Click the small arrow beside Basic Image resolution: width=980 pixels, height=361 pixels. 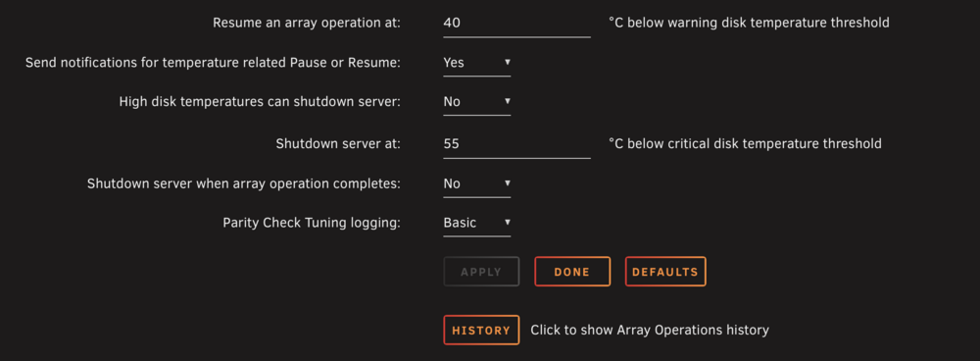507,222
